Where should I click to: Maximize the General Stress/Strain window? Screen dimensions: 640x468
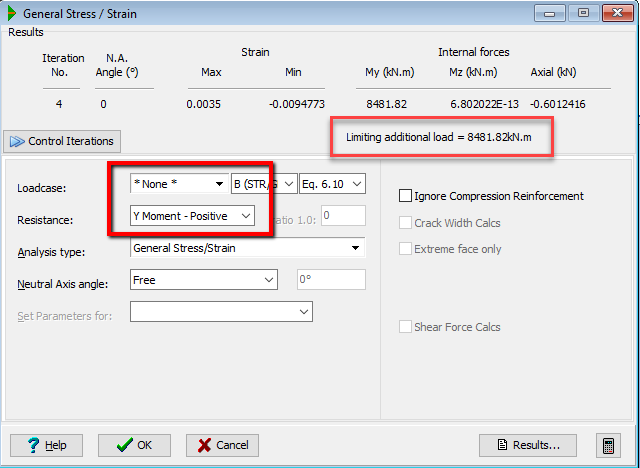click(x=584, y=13)
